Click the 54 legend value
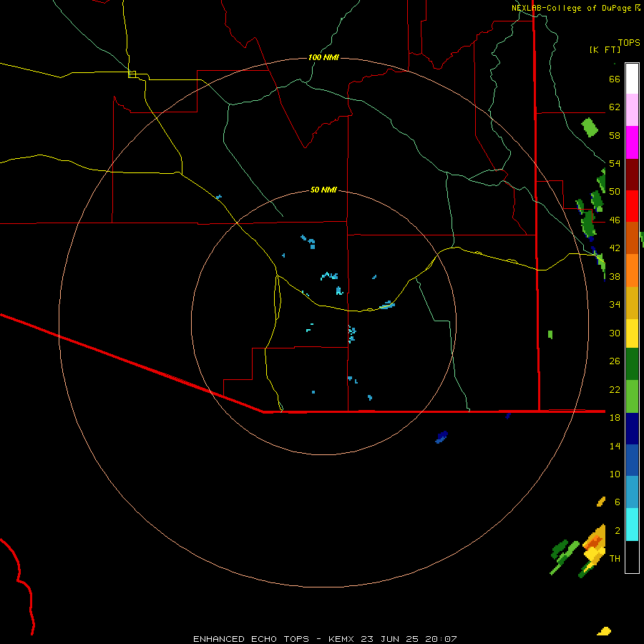 click(615, 163)
